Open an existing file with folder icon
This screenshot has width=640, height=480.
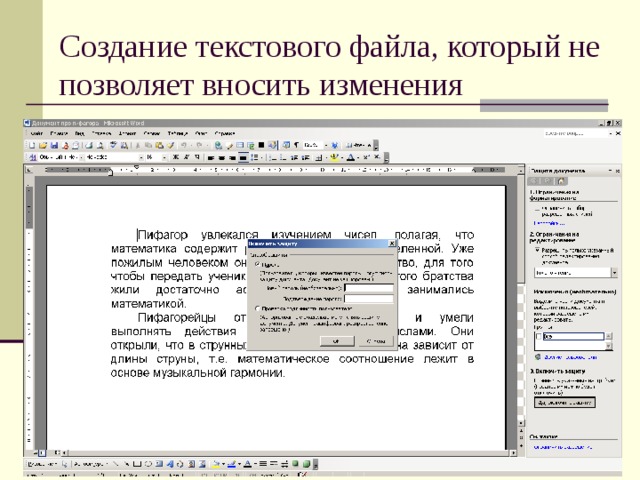[x=43, y=145]
